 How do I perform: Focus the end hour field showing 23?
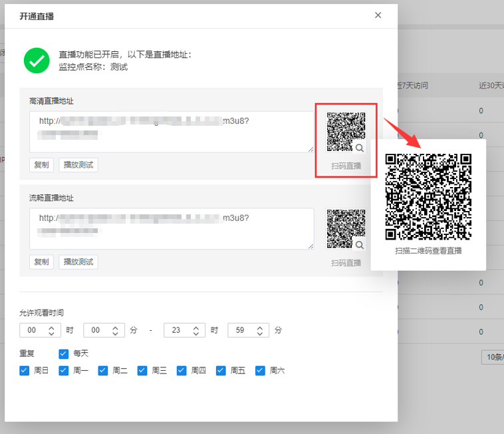pos(184,330)
